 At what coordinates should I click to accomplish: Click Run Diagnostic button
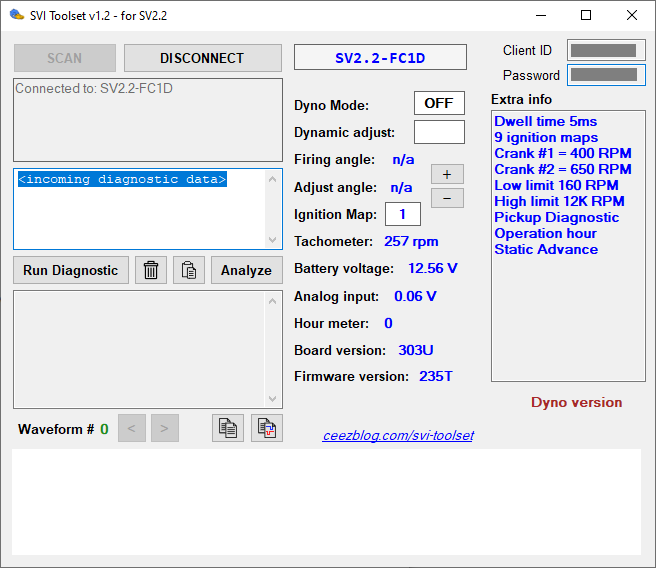71,270
